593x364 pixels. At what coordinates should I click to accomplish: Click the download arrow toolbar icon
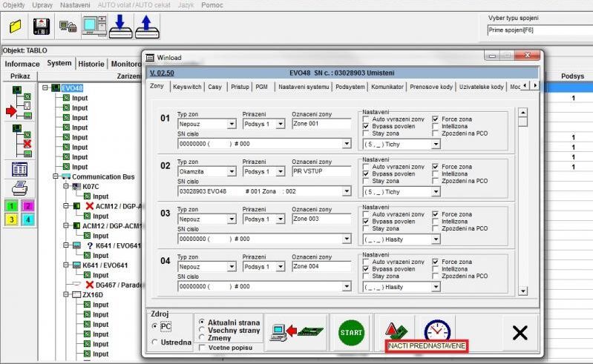coord(120,27)
